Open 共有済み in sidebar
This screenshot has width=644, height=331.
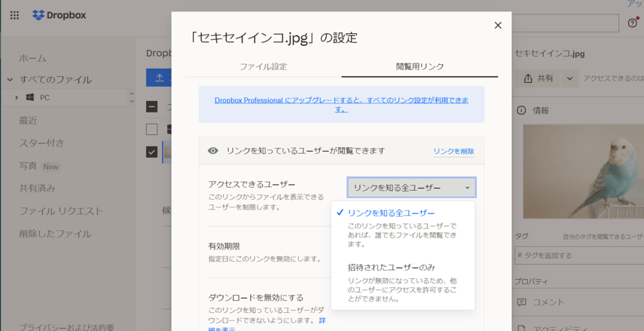pos(37,188)
